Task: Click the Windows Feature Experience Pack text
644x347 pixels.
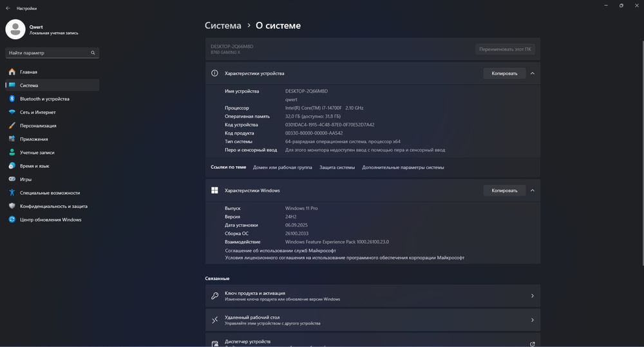Action: tap(337, 242)
